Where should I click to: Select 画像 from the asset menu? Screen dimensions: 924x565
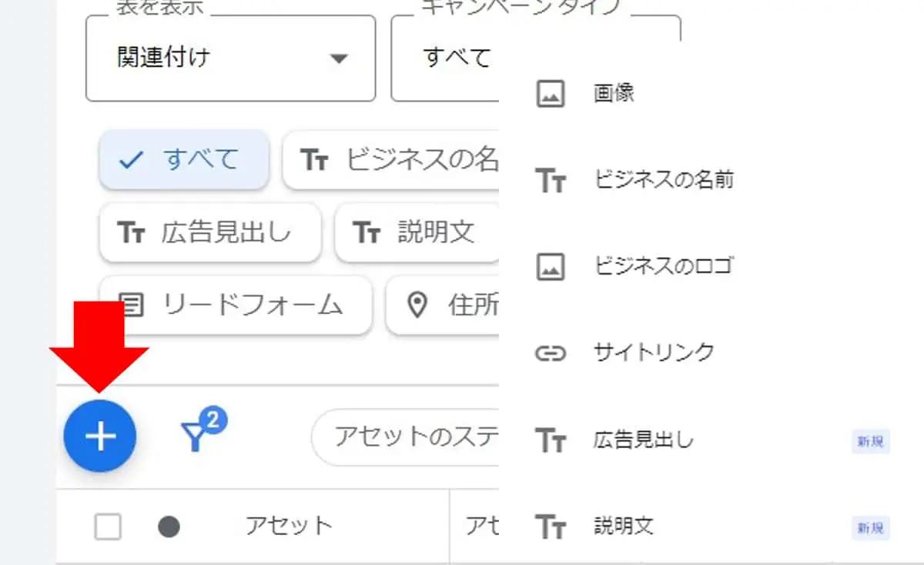tap(614, 93)
